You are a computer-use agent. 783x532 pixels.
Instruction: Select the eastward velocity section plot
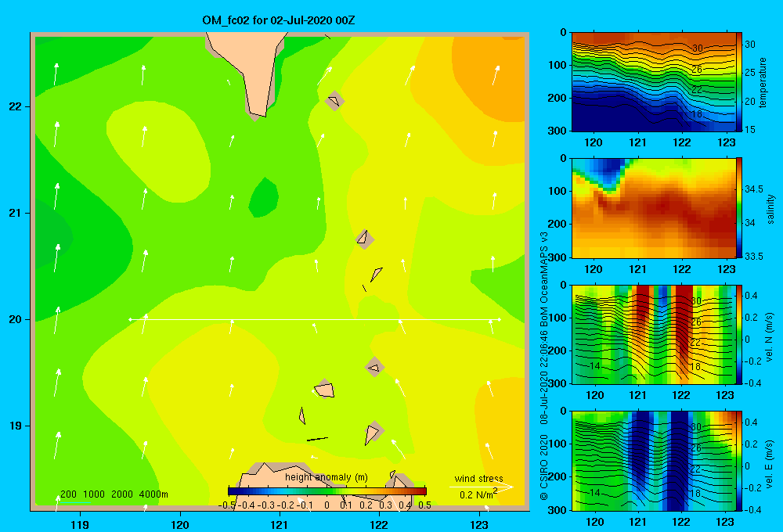tap(654, 461)
